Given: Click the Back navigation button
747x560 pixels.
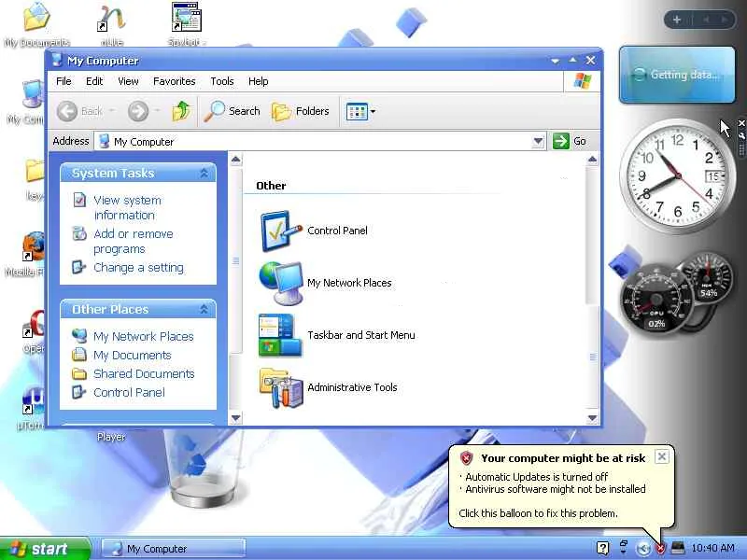Looking at the screenshot, I should click(79, 111).
